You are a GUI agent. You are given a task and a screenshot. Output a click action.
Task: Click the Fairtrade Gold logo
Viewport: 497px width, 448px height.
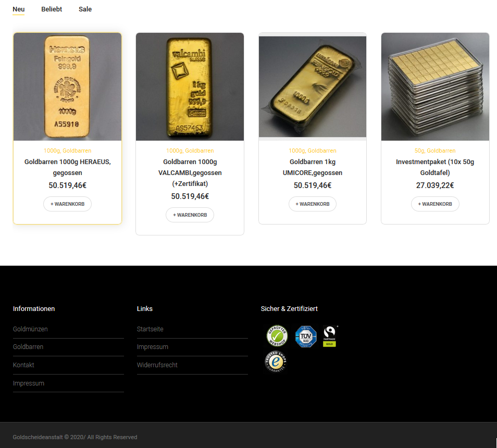(x=330, y=336)
